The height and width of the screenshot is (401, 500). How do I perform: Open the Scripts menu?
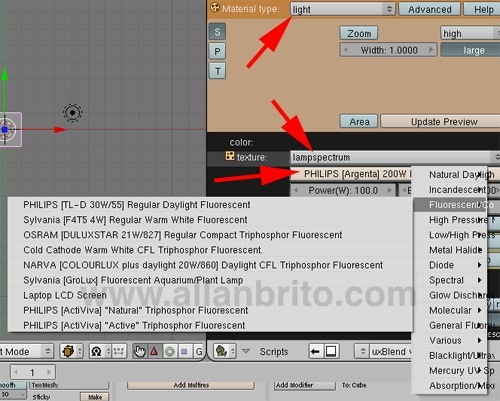[274, 352]
